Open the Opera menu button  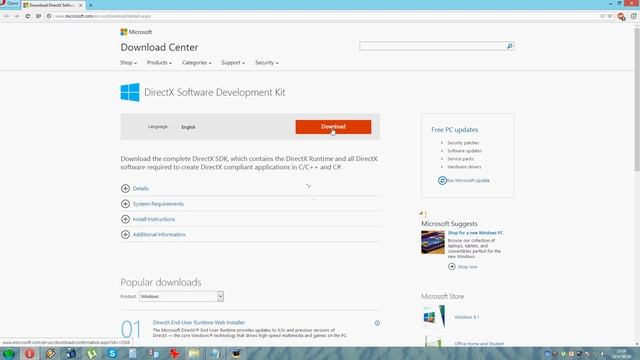pos(10,4)
